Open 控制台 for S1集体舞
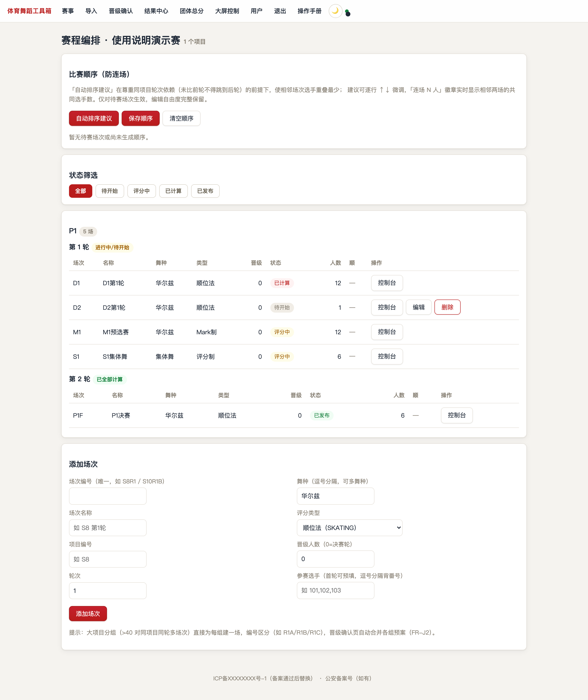 [x=387, y=356]
